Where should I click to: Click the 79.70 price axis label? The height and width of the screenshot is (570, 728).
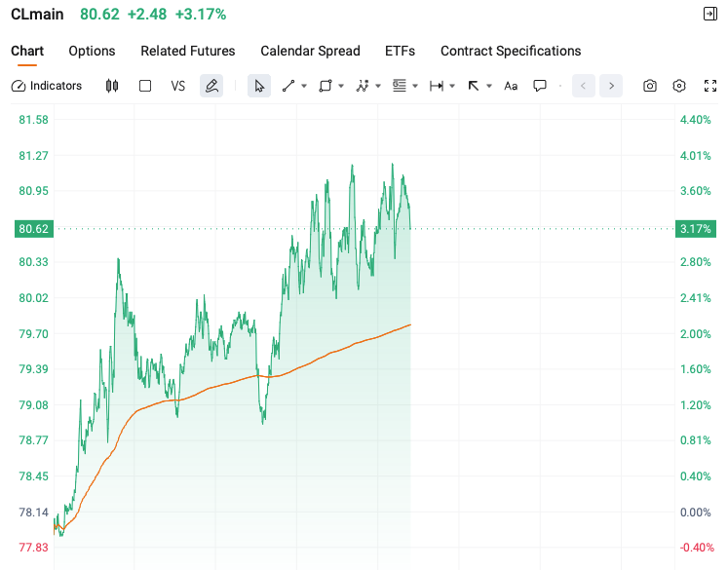33,334
